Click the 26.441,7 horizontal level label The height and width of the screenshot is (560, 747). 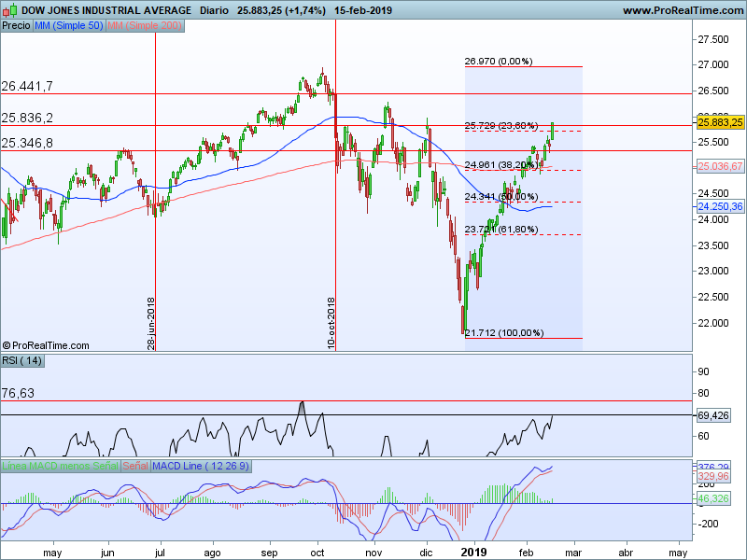pos(27,86)
